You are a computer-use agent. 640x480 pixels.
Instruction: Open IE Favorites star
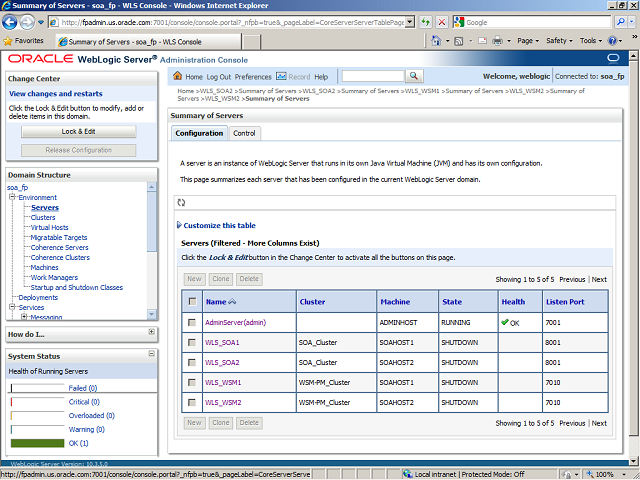pos(8,41)
